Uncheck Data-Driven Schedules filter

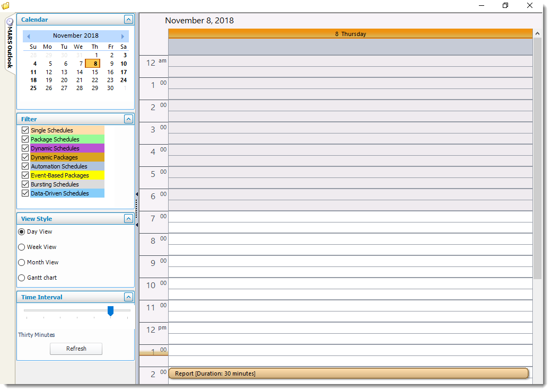[x=25, y=193]
